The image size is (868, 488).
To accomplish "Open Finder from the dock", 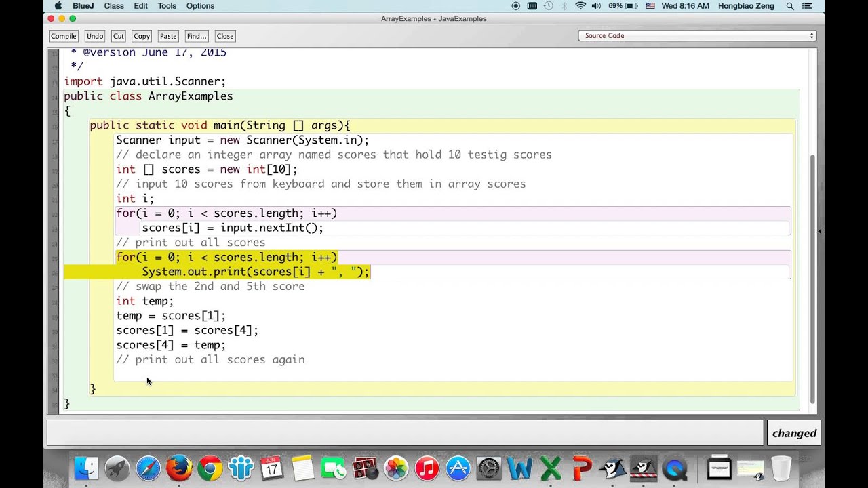I will tap(86, 468).
